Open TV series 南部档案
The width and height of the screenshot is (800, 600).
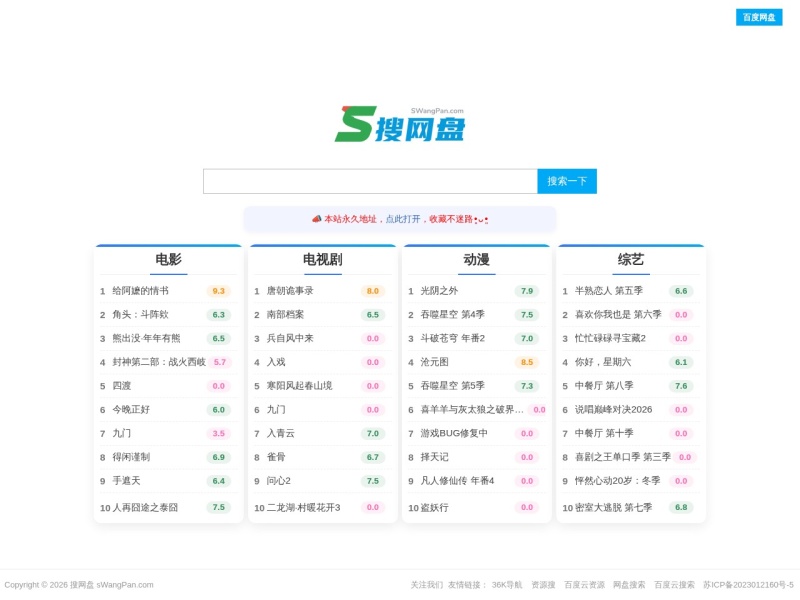[x=285, y=315]
